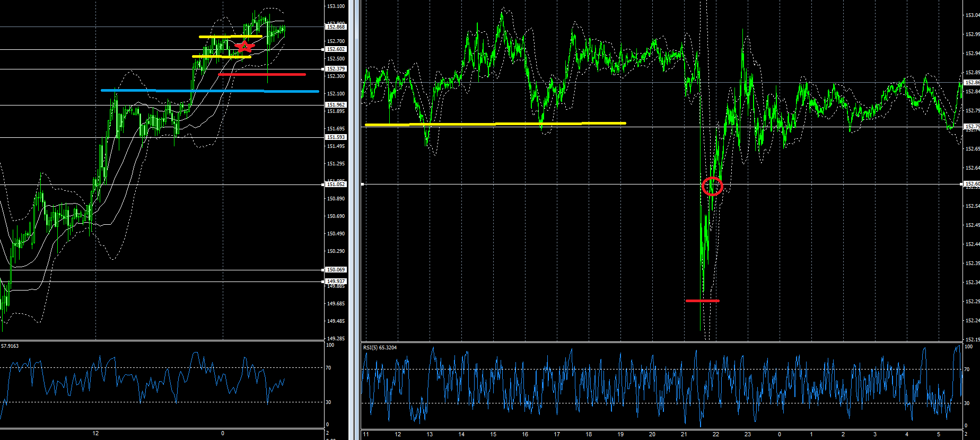This screenshot has height=440, width=980.
Task: Click the 57.9163 indicator value on left panel
Action: [x=10, y=346]
